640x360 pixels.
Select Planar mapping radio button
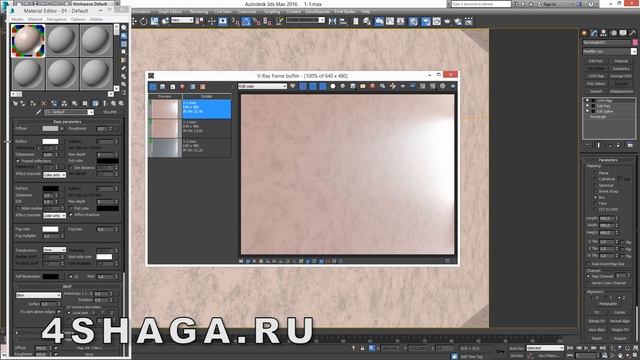click(595, 173)
